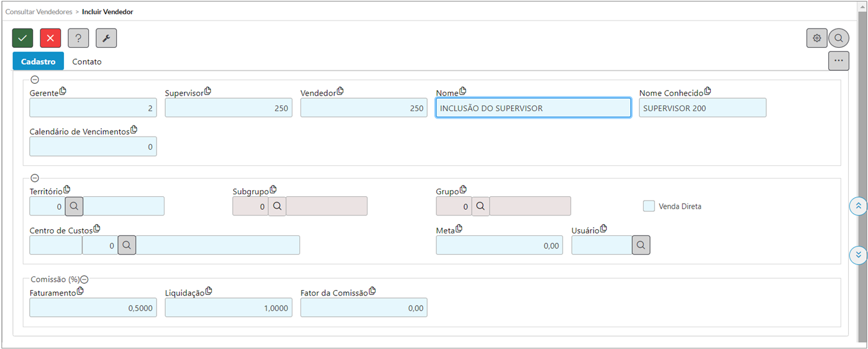Click the double chevron up button
The width and height of the screenshot is (868, 349).
click(858, 206)
